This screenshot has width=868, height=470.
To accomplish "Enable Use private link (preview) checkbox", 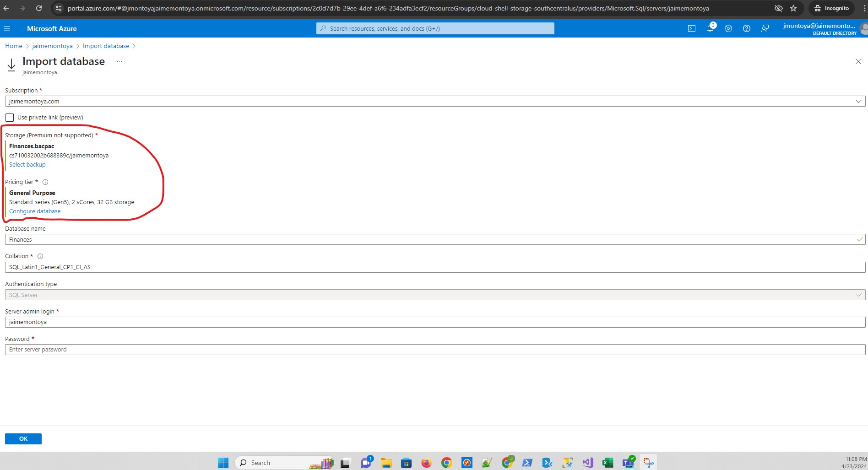I will click(x=10, y=118).
